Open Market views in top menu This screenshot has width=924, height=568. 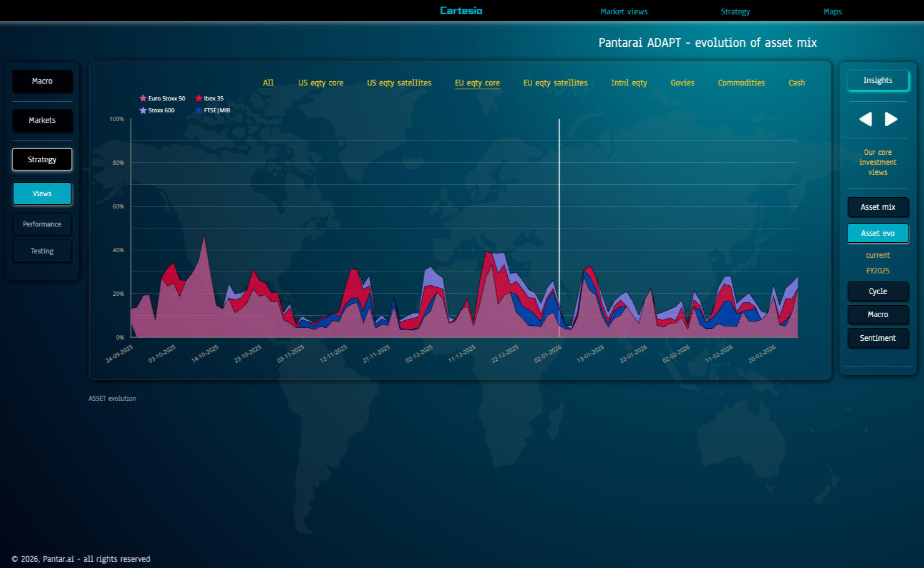624,12
